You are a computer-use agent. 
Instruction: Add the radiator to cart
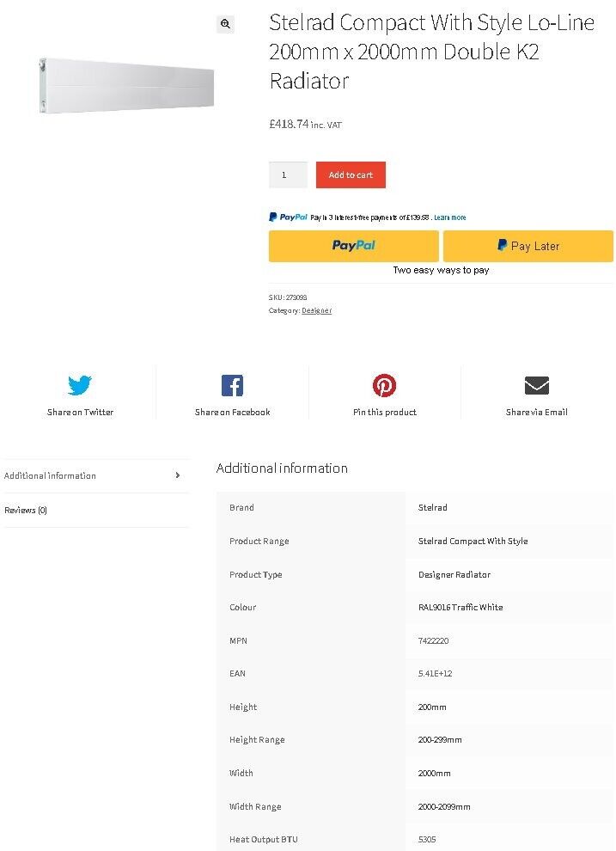pyautogui.click(x=351, y=174)
